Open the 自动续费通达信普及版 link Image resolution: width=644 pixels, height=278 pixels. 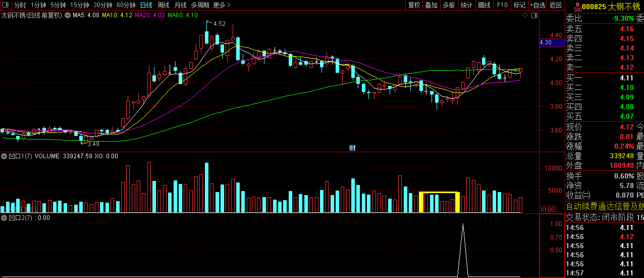pos(605,206)
